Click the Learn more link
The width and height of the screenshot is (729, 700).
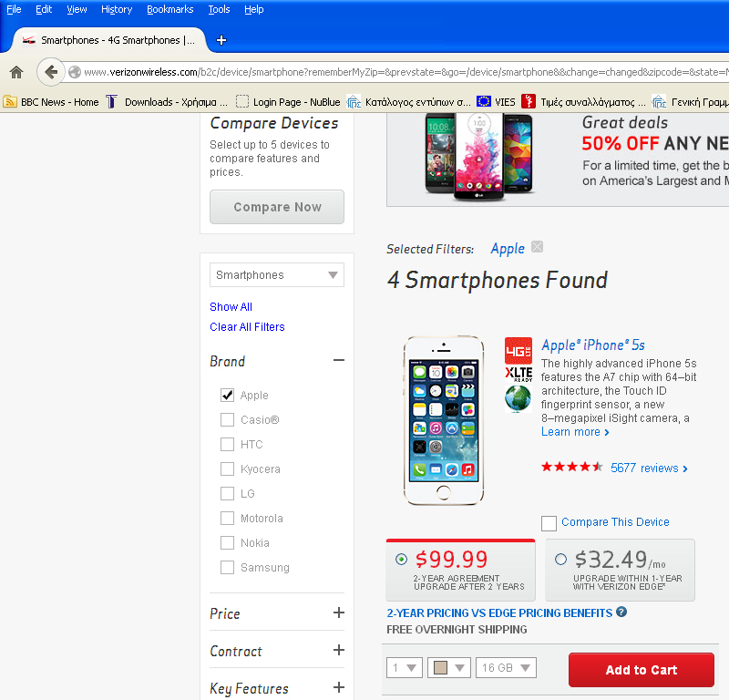[x=575, y=432]
